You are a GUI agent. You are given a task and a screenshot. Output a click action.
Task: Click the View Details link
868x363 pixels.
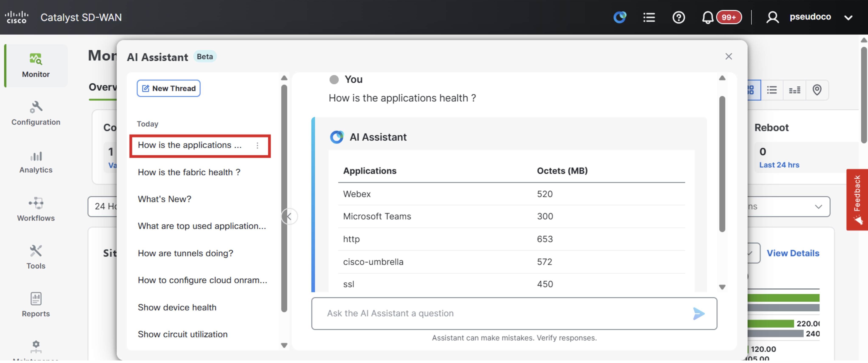point(793,253)
